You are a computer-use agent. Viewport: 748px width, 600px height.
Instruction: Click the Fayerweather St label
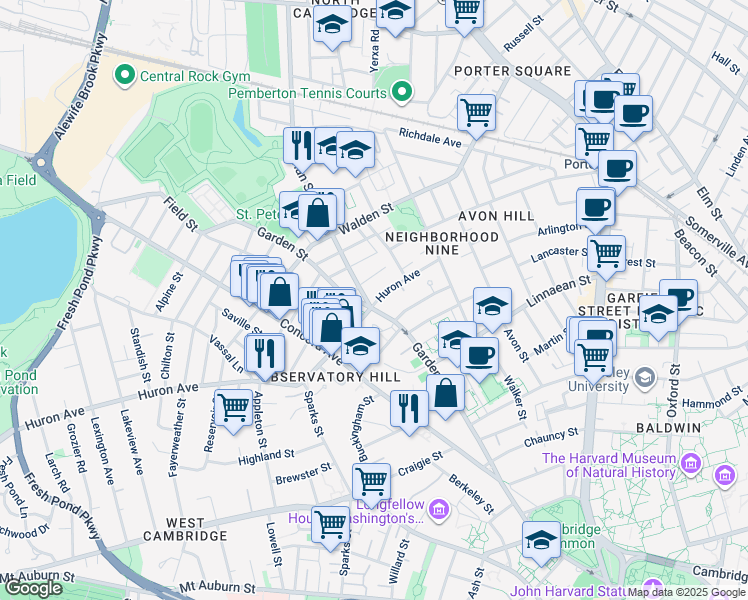pyautogui.click(x=177, y=437)
